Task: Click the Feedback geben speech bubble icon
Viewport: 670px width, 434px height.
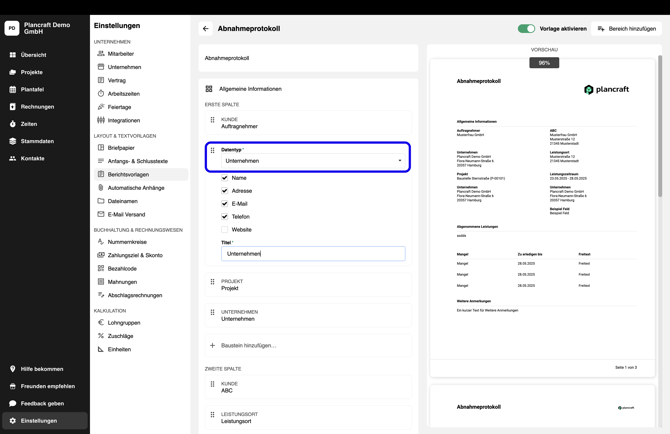Action: [x=12, y=403]
